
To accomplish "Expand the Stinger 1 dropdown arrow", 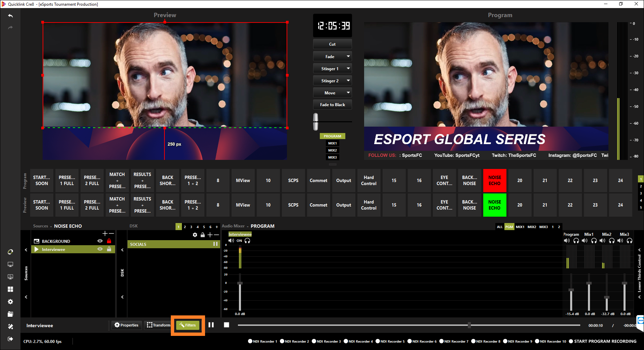I will pos(348,69).
